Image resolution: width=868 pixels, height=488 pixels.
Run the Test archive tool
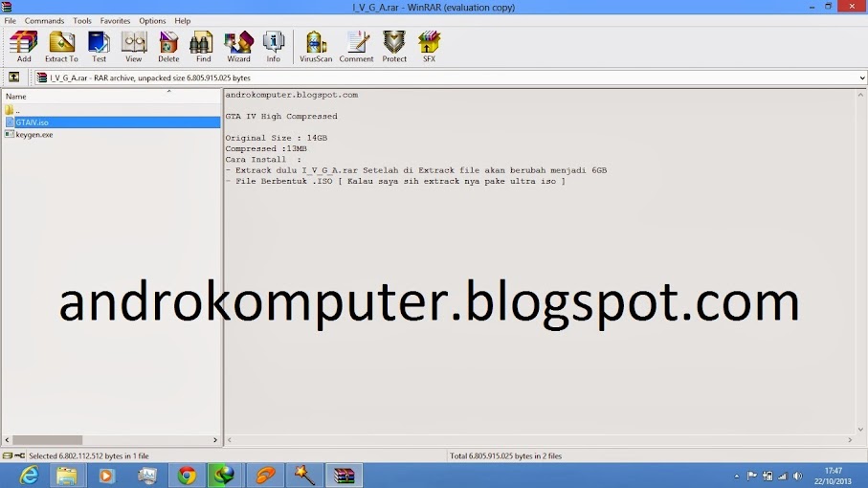[x=99, y=47]
